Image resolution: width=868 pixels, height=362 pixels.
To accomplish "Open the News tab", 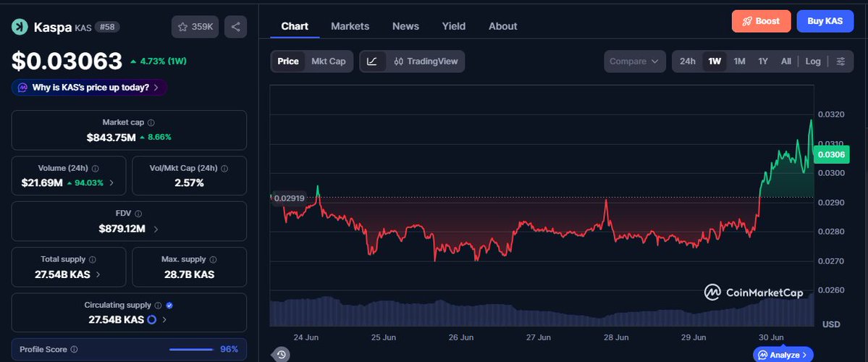I will click(406, 26).
